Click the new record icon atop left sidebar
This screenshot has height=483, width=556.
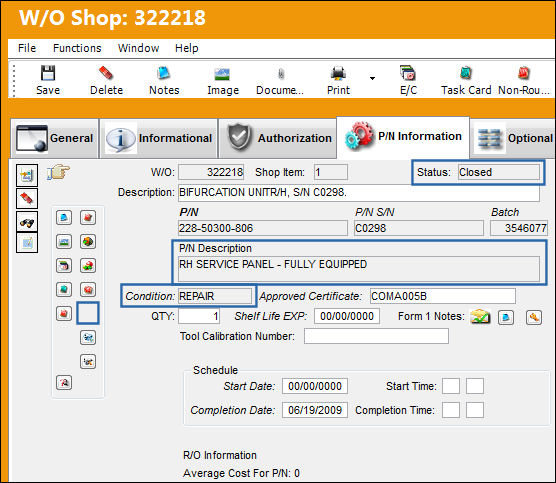27,175
